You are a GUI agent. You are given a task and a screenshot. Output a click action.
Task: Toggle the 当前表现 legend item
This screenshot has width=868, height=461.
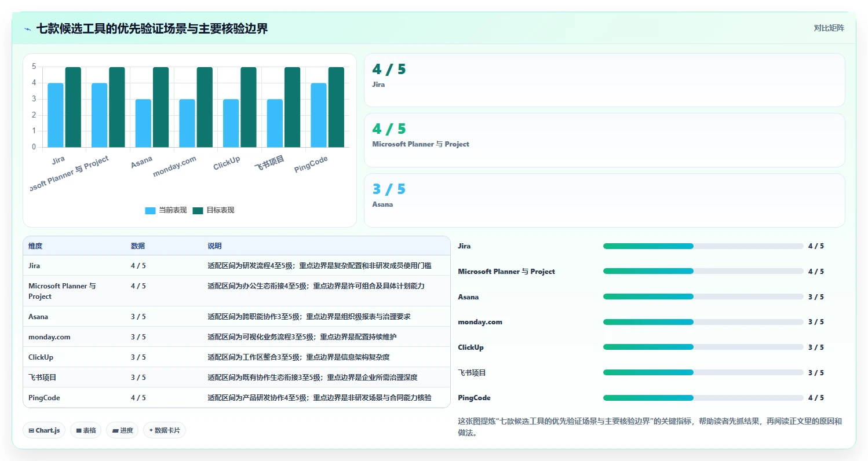click(x=166, y=210)
